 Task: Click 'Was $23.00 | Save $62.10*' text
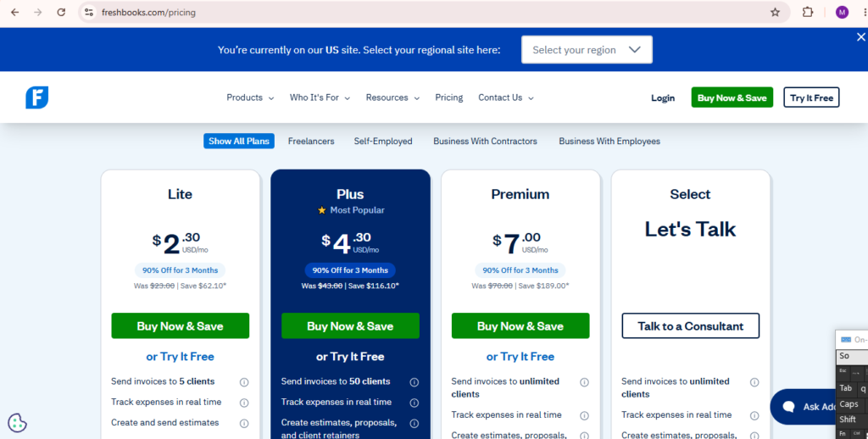pos(180,286)
